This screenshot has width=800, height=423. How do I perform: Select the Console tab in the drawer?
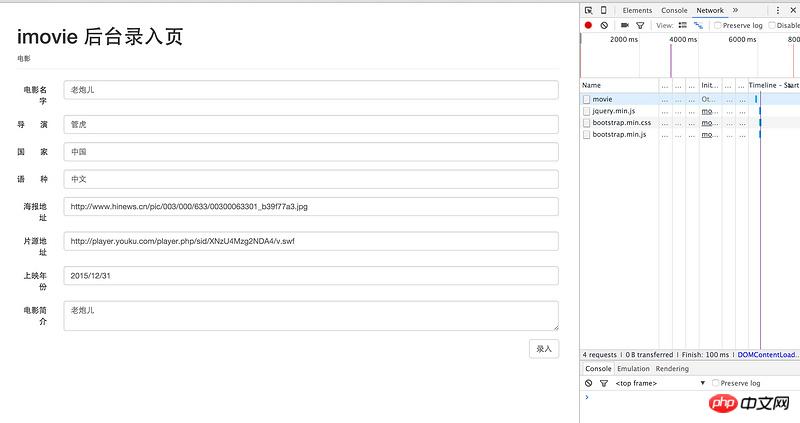(598, 368)
